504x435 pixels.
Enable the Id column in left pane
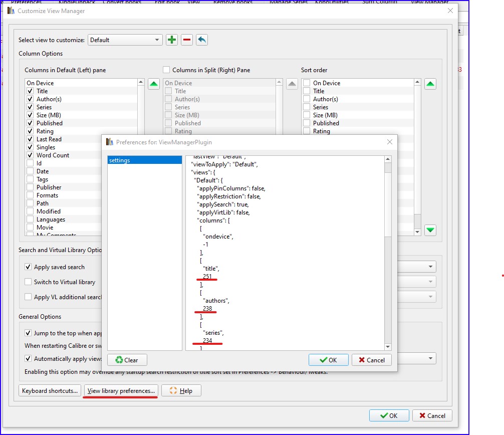click(x=30, y=163)
